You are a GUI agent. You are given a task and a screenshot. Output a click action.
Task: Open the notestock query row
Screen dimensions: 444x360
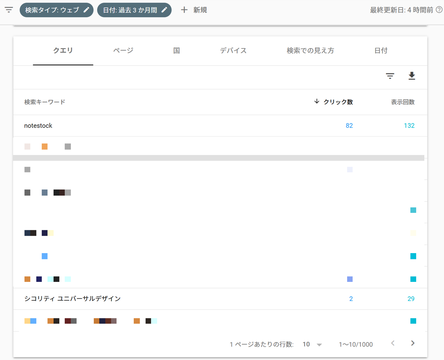[x=220, y=126]
